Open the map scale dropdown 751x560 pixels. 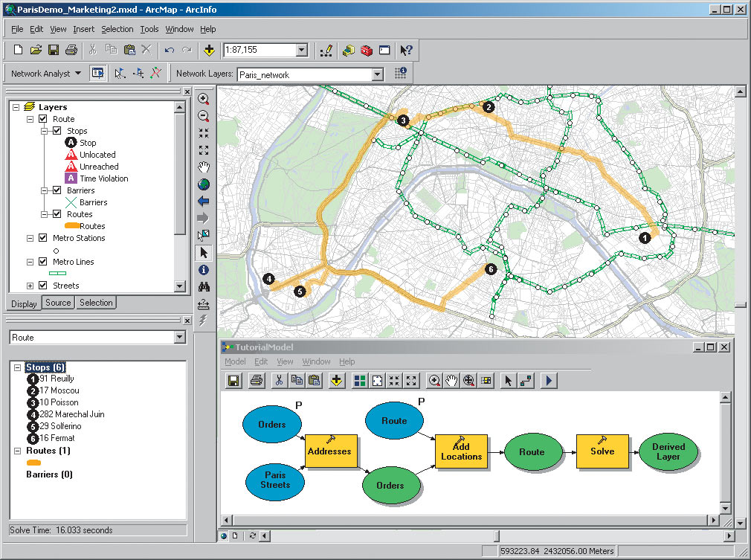click(x=302, y=51)
